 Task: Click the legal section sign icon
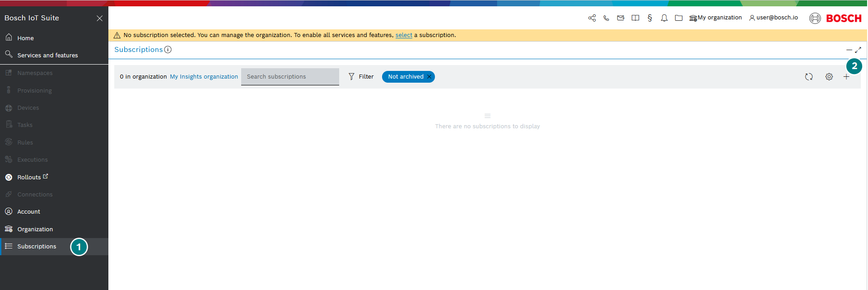point(649,18)
